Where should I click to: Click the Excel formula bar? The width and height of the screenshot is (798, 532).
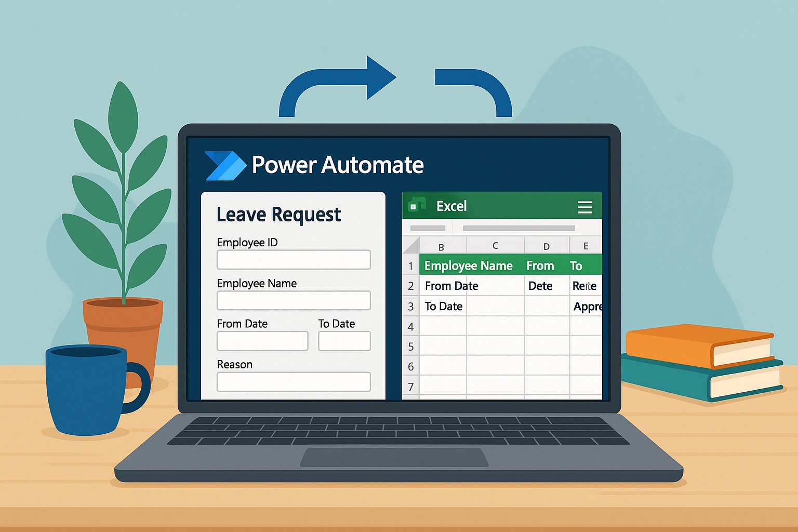518,228
